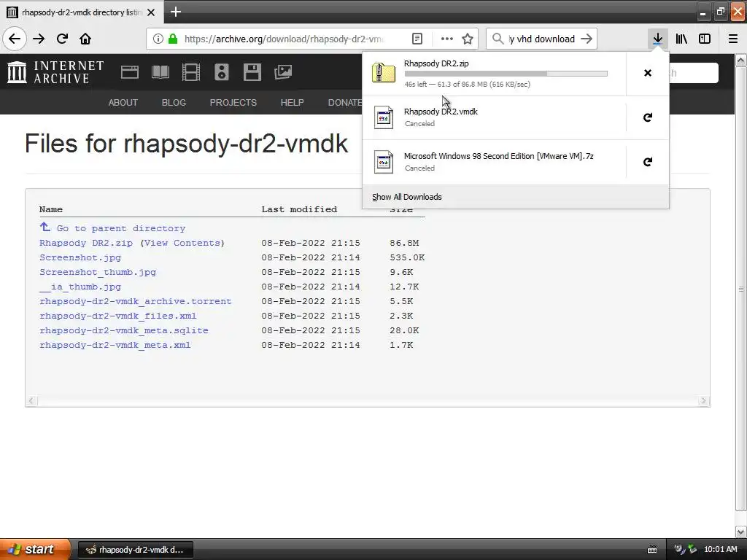Open a new tab
Viewport: 747px width, 560px height.
[x=175, y=12]
